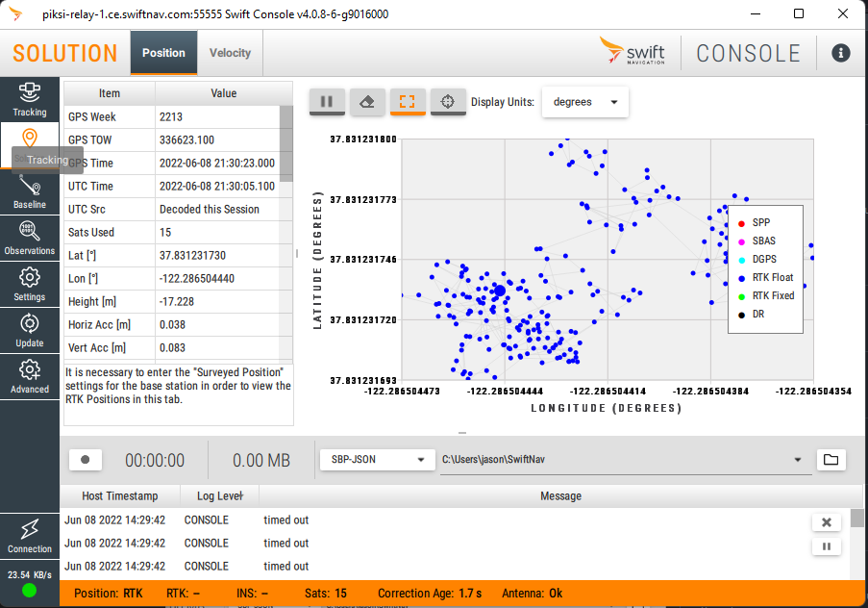Click the large current-position dot on plot
This screenshot has height=608, width=868.
pos(499,291)
